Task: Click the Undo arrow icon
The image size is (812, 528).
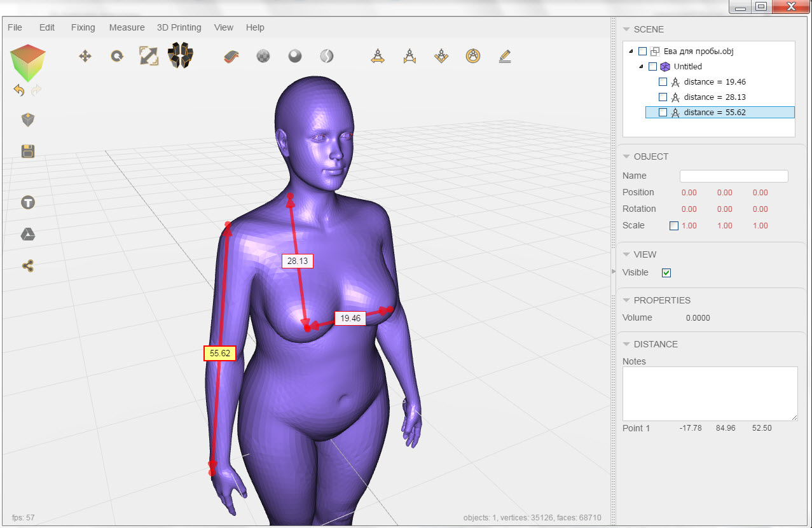Action: pyautogui.click(x=19, y=90)
